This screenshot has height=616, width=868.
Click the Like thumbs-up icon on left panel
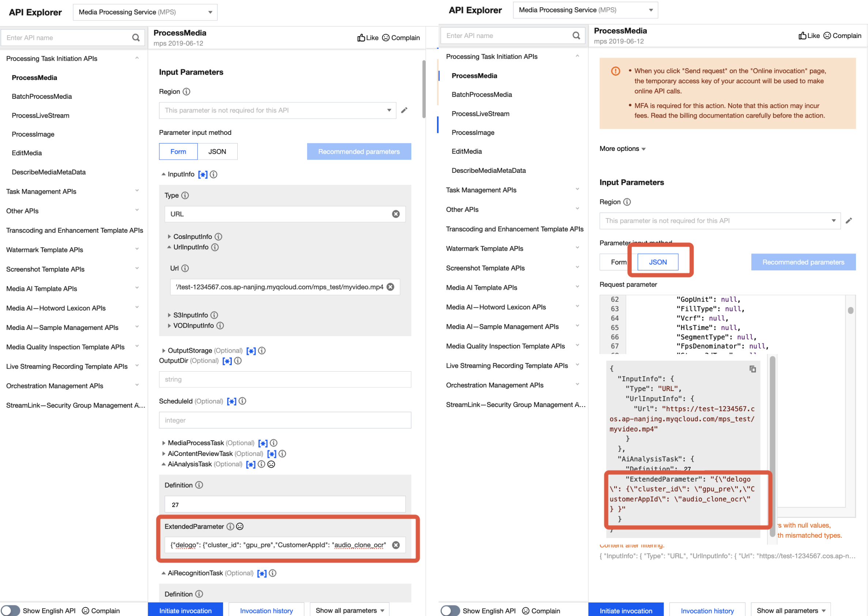point(361,38)
